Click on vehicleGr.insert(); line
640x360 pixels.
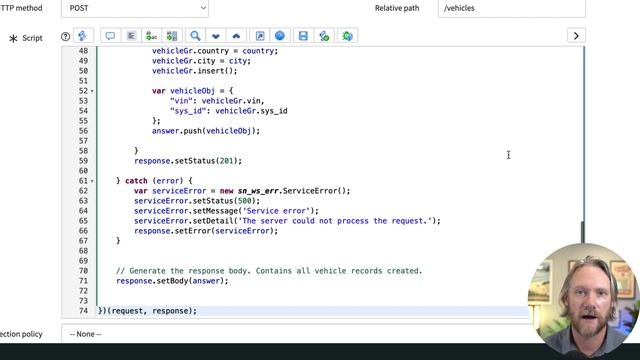tap(194, 71)
